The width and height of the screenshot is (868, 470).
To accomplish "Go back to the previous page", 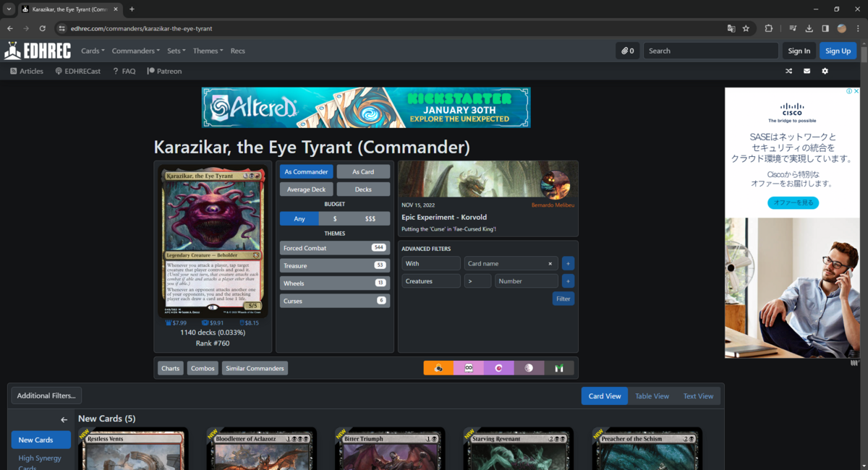I will [10, 28].
